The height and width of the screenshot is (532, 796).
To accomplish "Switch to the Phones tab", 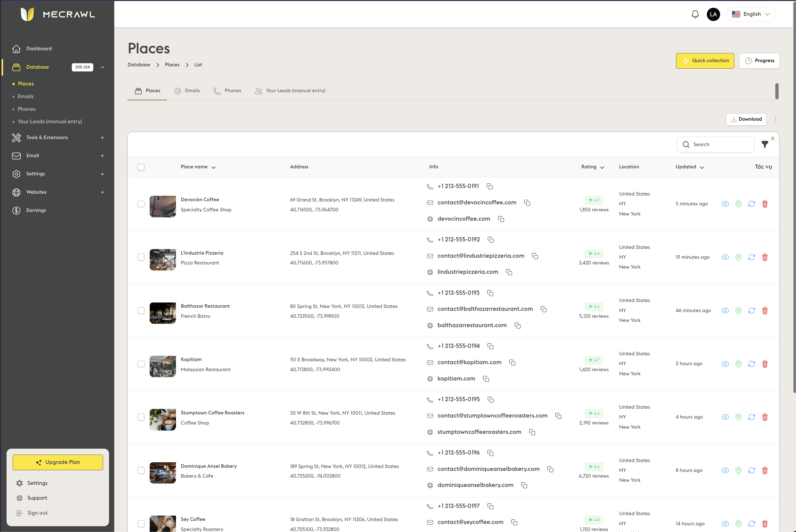I will click(227, 91).
